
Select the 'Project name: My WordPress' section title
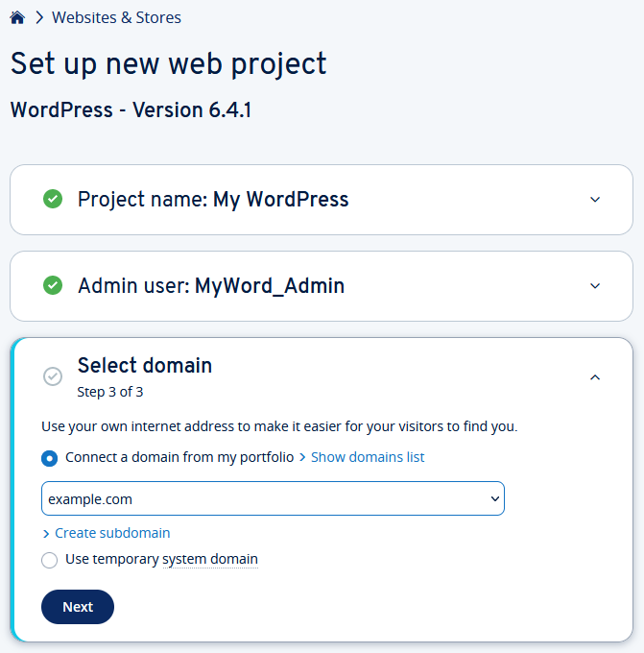click(x=213, y=200)
